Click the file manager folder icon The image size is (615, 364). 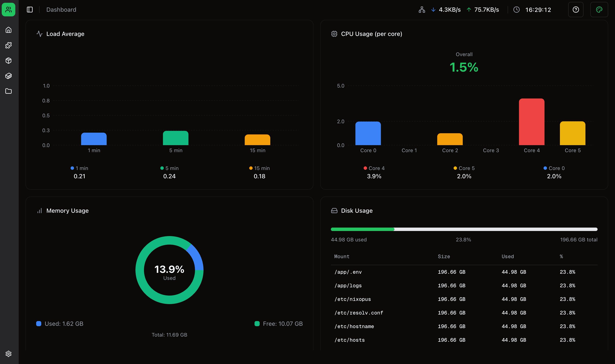point(8,91)
